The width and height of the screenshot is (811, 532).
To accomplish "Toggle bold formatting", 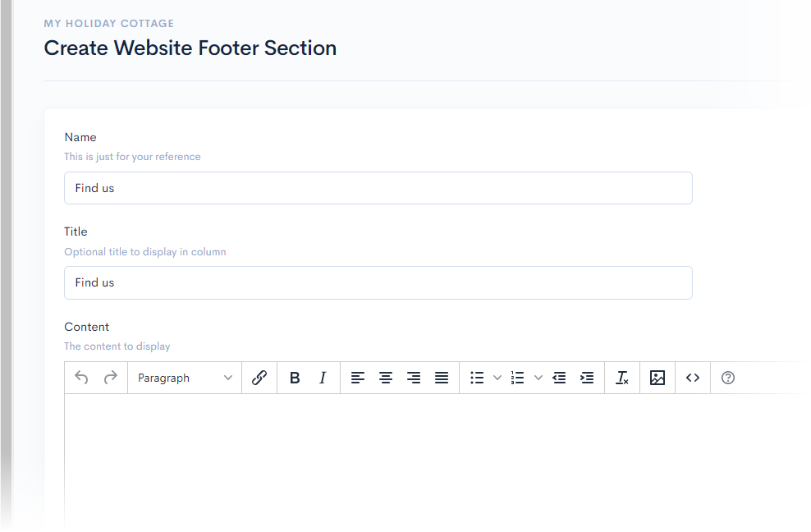I will pos(295,378).
